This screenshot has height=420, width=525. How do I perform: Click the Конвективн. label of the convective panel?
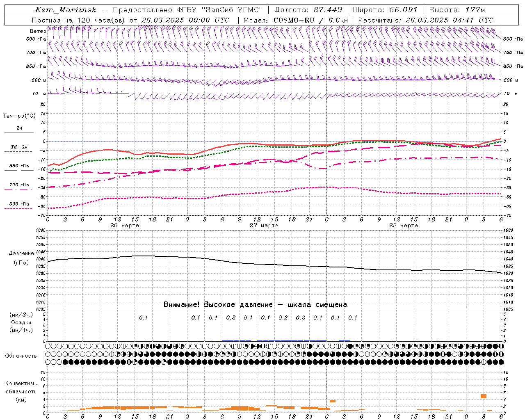point(21,383)
